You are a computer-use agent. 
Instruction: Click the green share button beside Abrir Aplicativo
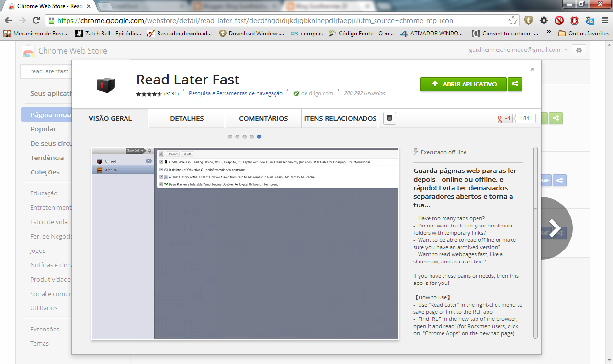click(515, 84)
